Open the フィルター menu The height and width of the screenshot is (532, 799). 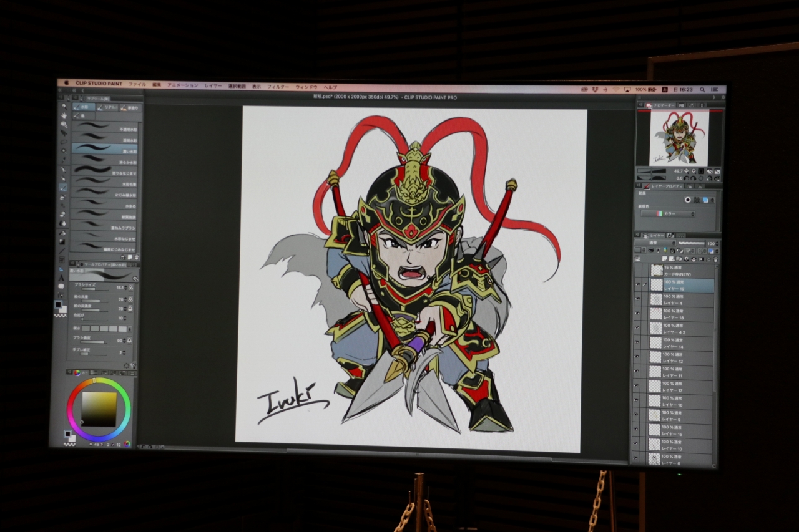pyautogui.click(x=278, y=87)
